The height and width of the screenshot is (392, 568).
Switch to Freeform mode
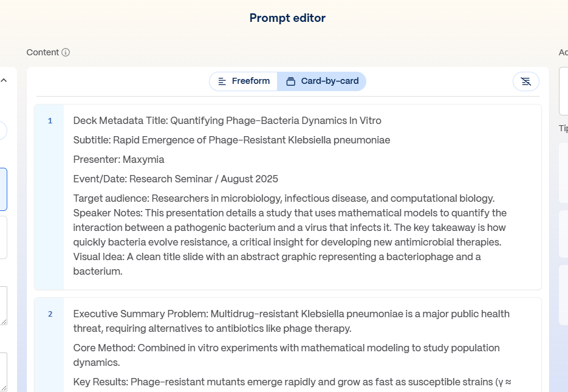click(x=244, y=81)
